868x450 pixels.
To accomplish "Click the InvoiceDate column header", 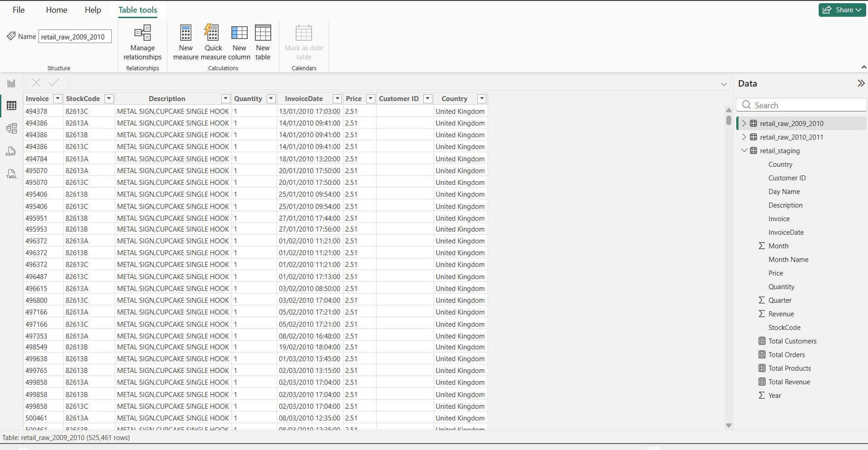I will click(304, 99).
